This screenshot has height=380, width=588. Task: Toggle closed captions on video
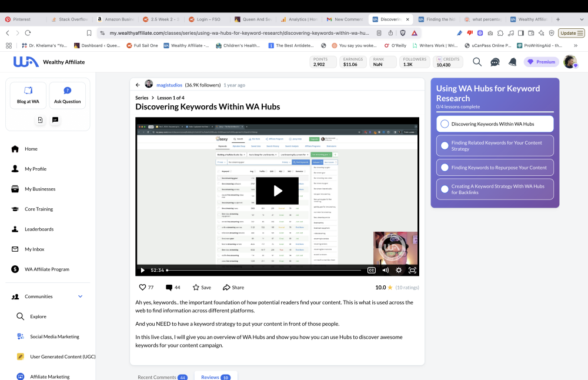pos(371,270)
